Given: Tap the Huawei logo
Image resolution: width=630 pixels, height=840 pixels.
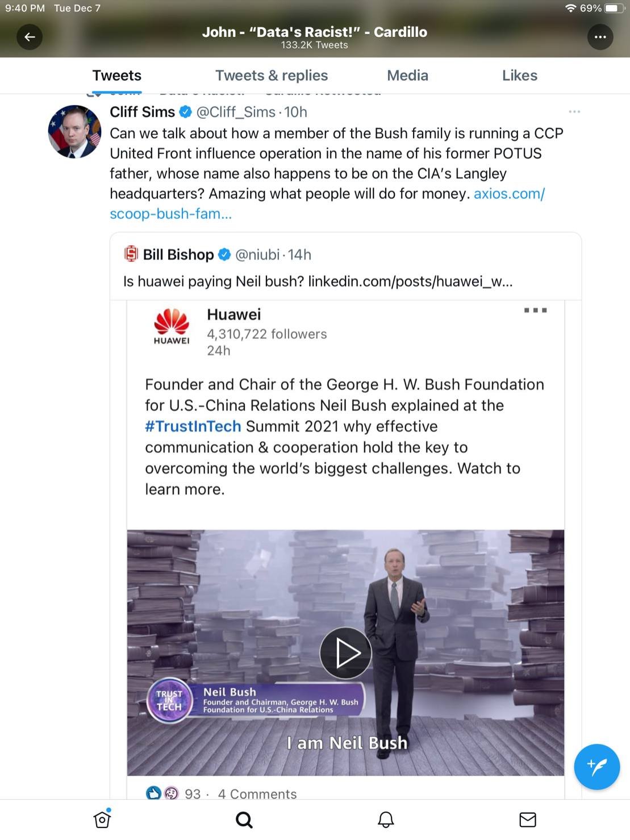Looking at the screenshot, I should [172, 327].
